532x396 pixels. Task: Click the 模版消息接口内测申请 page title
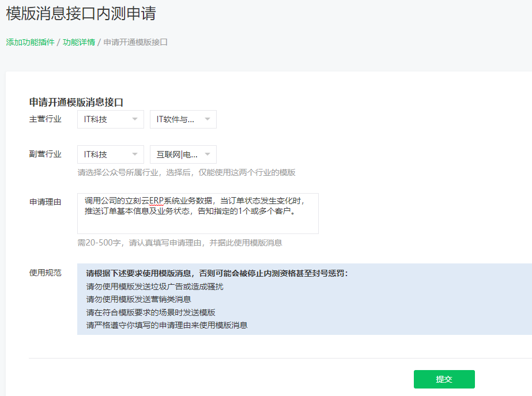81,13
